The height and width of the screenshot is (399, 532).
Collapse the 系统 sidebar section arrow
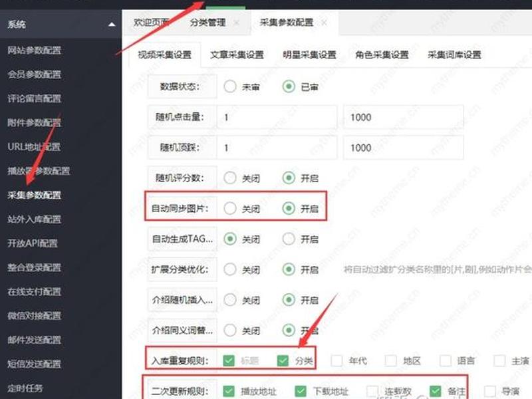click(112, 25)
